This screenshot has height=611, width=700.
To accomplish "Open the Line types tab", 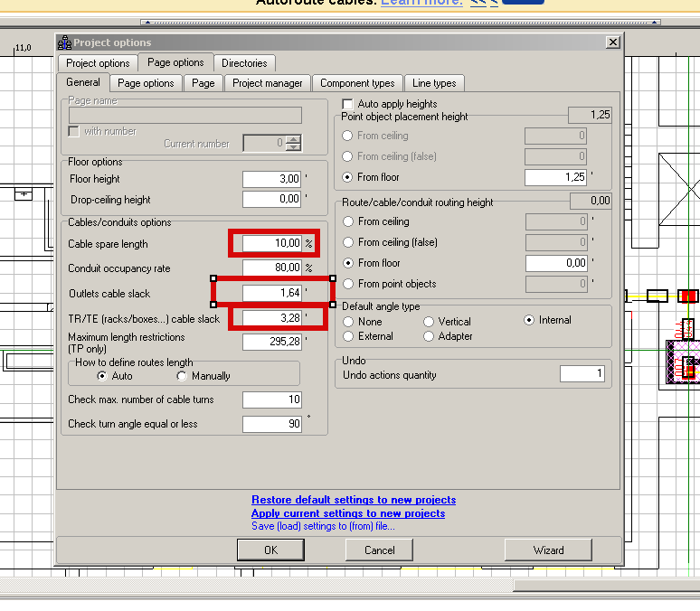I will click(x=434, y=83).
